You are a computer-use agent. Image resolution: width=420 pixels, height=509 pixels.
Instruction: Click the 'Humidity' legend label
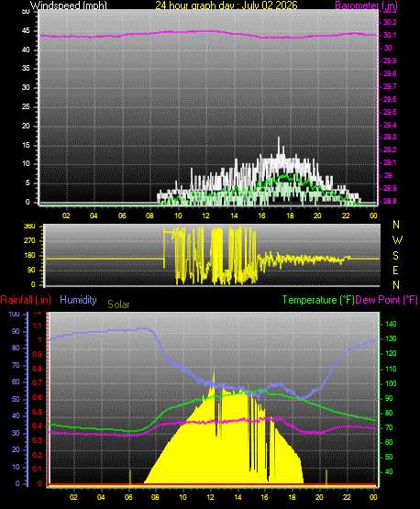(x=78, y=300)
